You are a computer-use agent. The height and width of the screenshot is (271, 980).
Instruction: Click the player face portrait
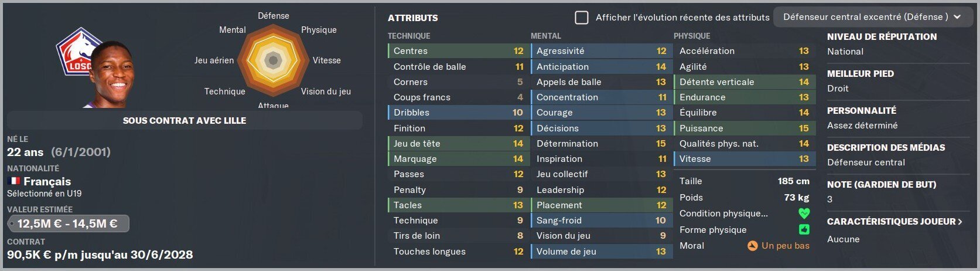(116, 75)
